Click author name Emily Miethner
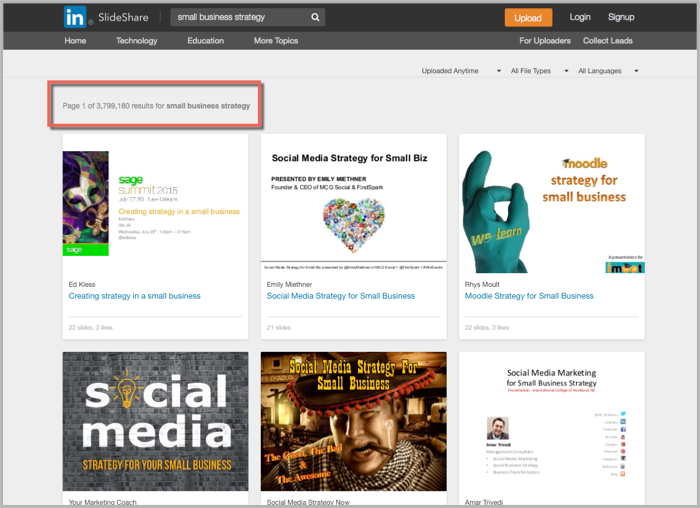The image size is (700, 508). coord(289,284)
